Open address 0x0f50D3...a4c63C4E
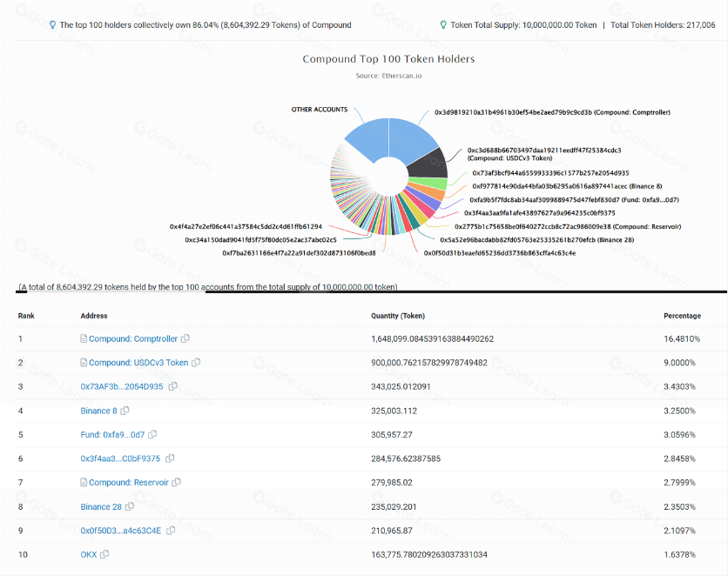728x576 pixels. click(x=121, y=531)
